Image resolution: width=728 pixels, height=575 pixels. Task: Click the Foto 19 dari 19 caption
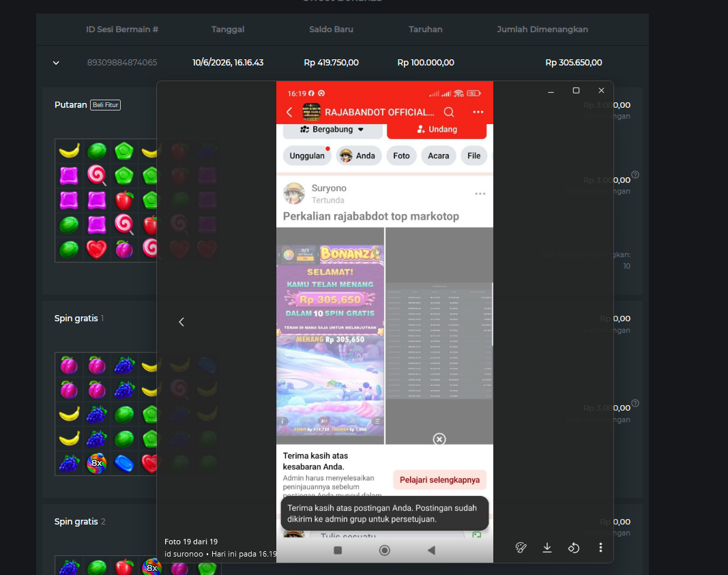click(x=191, y=542)
